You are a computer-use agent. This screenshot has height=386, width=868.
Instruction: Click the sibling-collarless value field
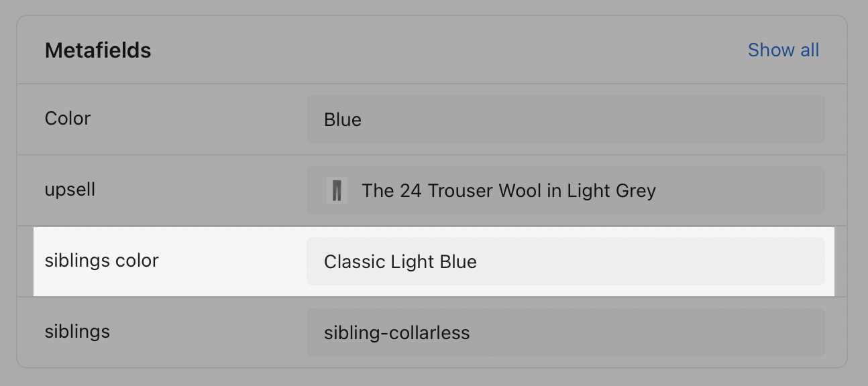coord(565,332)
